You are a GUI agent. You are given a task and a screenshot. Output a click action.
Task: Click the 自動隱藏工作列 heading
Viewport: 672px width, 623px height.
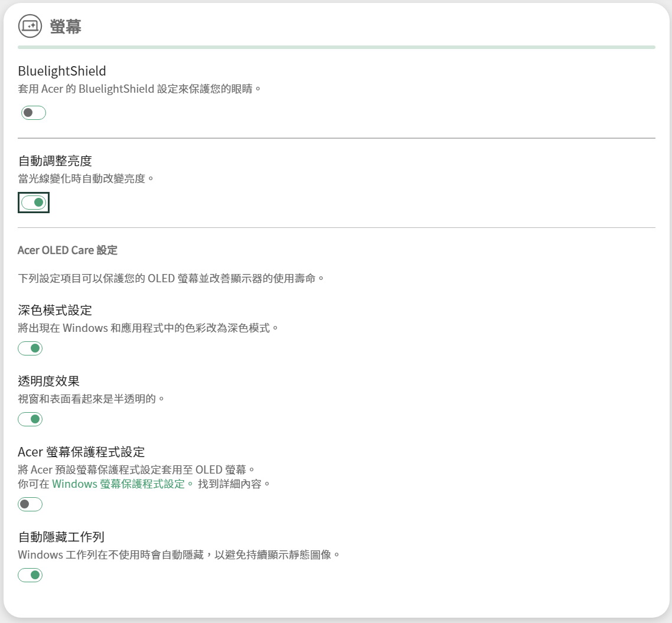click(61, 537)
